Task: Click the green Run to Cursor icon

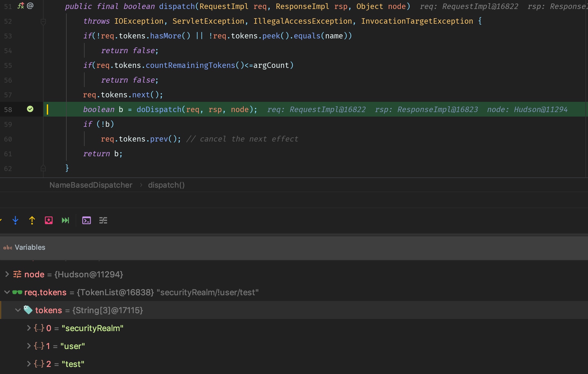Action: pos(65,220)
